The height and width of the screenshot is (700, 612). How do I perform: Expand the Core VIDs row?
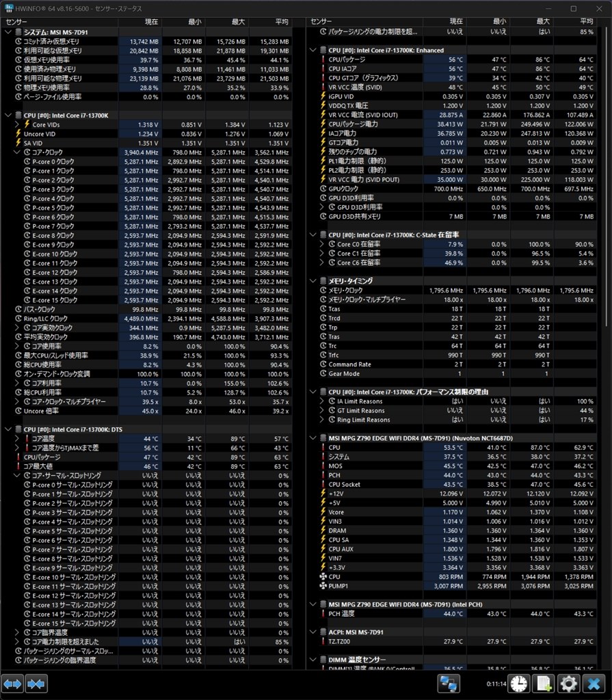click(17, 124)
